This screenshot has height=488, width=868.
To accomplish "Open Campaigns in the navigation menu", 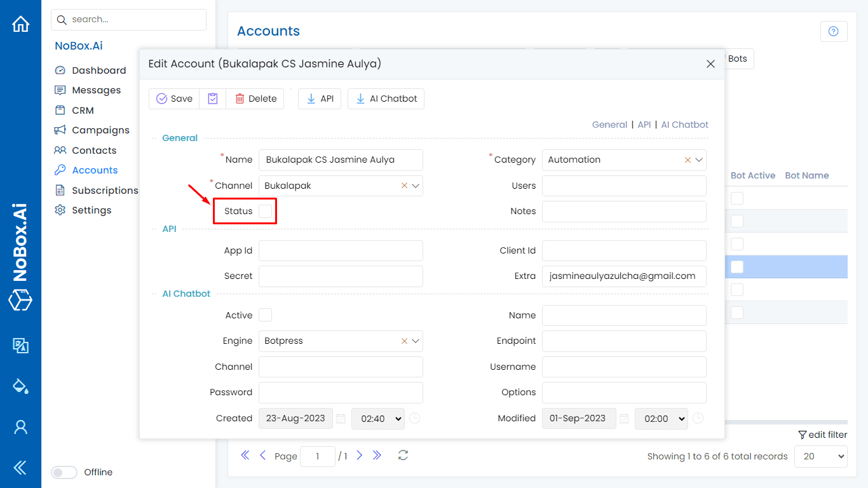I will [100, 130].
